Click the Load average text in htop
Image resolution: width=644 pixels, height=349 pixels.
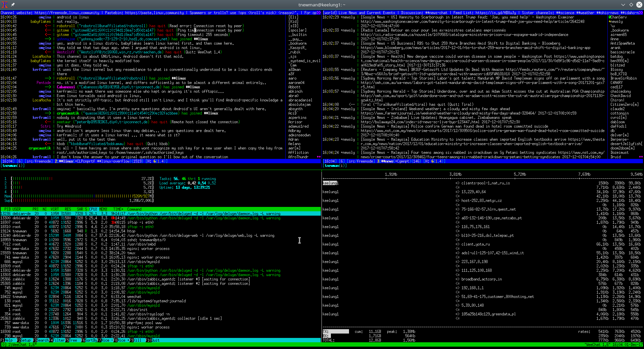coord(188,183)
